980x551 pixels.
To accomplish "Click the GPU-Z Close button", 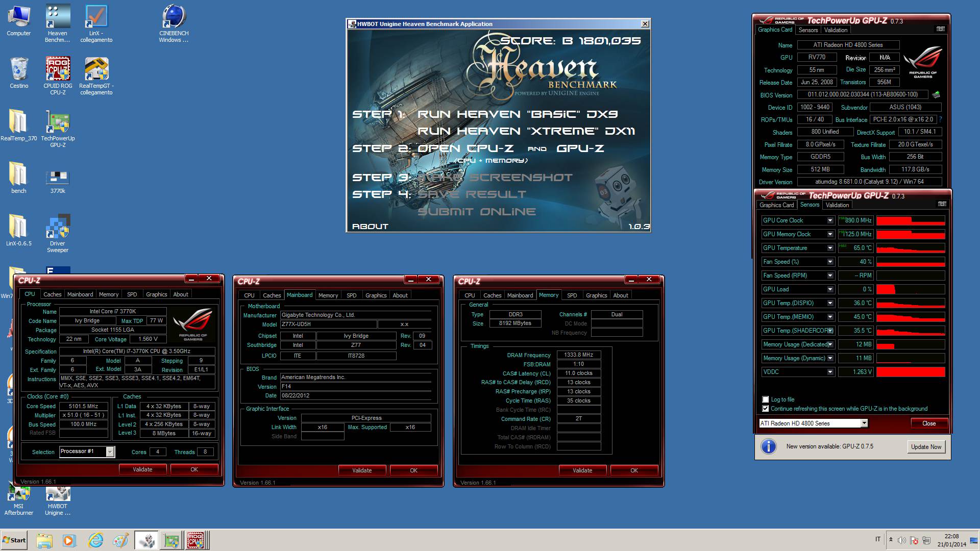I will pos(929,423).
